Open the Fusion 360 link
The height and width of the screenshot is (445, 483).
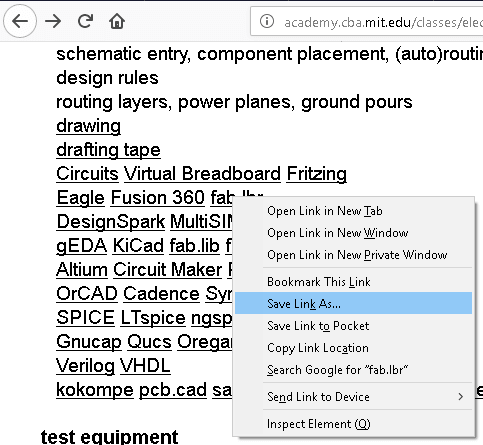pyautogui.click(x=157, y=198)
